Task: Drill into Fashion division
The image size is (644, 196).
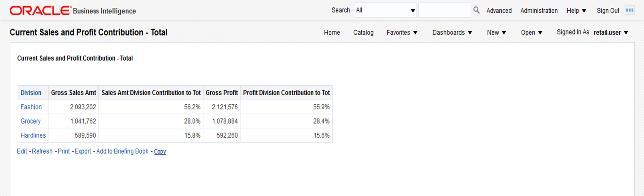Action: tap(31, 107)
